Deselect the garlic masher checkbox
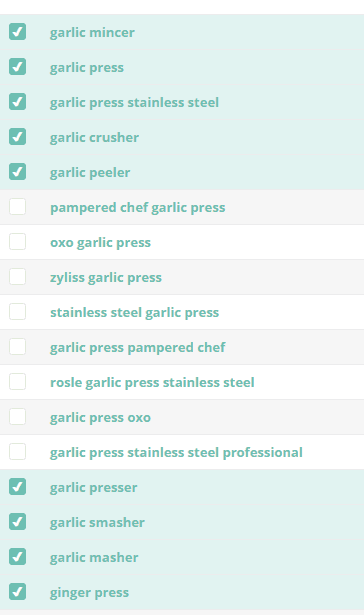This screenshot has width=364, height=615. pyautogui.click(x=18, y=557)
